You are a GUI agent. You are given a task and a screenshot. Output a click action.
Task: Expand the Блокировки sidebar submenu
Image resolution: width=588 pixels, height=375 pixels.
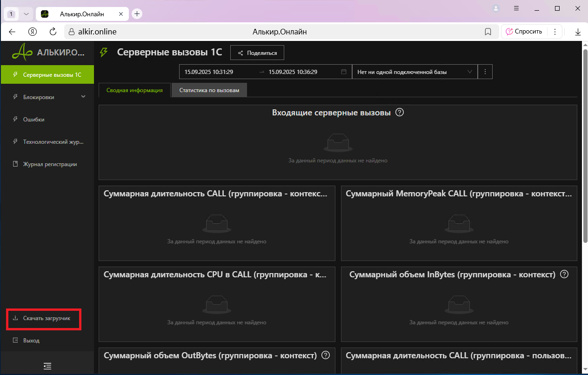click(83, 97)
